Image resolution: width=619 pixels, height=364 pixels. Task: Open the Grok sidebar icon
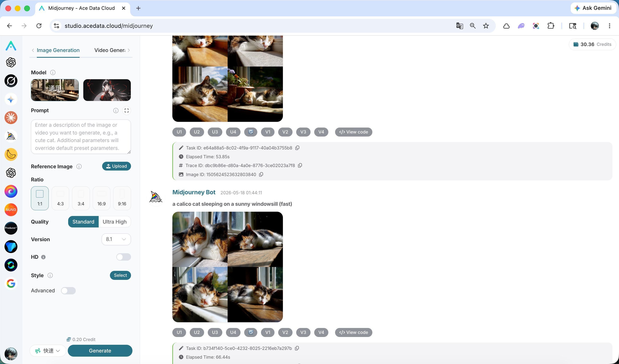[x=11, y=81]
